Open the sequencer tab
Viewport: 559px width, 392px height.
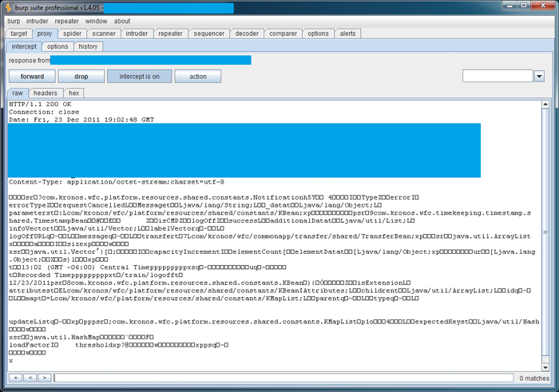tap(209, 34)
